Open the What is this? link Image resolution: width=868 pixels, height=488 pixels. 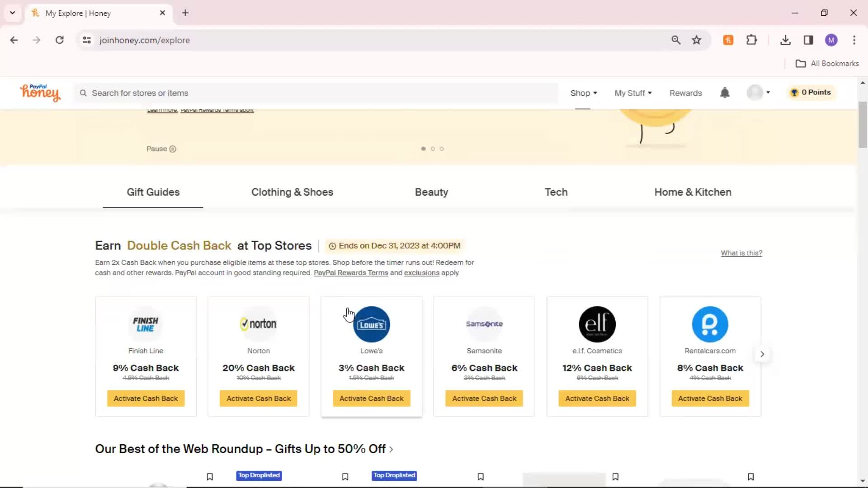point(741,253)
